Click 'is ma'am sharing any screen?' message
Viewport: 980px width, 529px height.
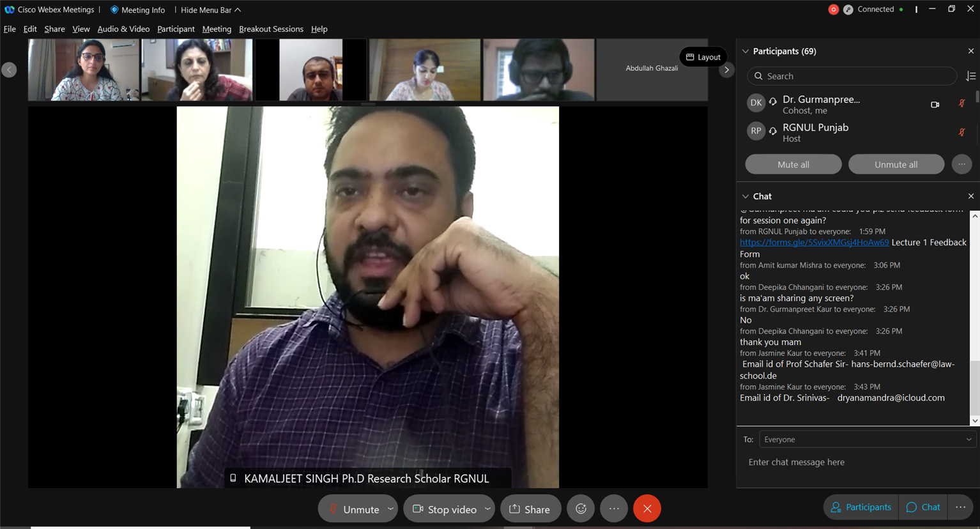point(797,298)
